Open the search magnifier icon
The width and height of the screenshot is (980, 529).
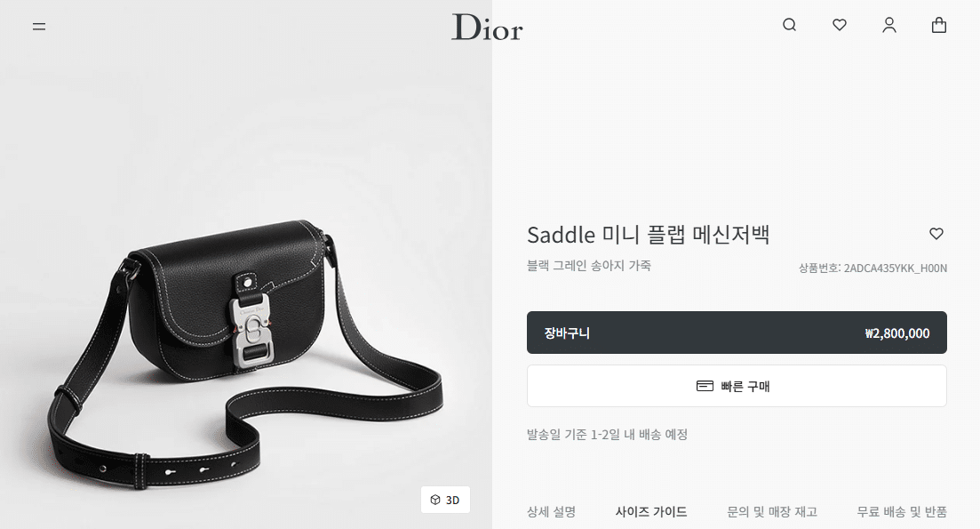click(789, 25)
